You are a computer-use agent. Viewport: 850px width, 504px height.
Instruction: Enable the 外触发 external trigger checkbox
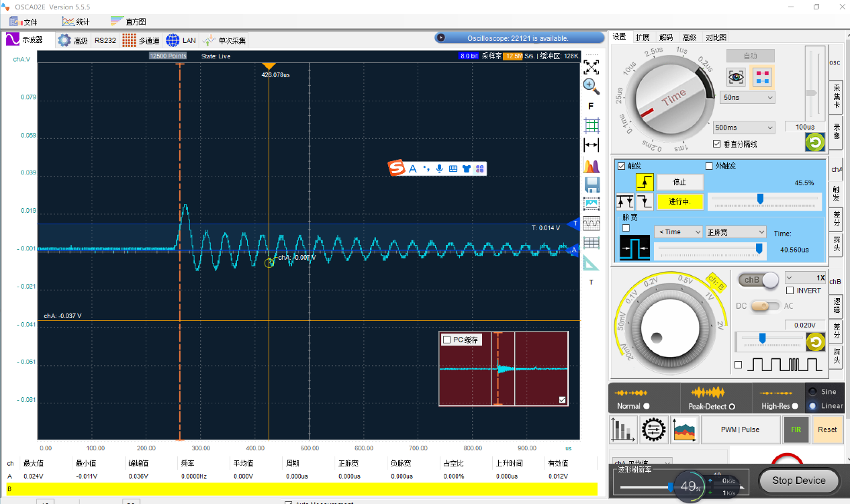pos(710,166)
